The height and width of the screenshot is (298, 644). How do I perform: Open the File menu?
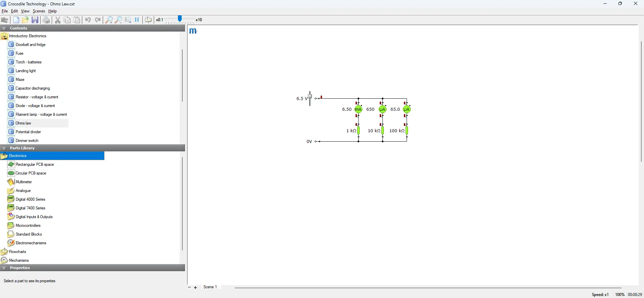(5, 11)
